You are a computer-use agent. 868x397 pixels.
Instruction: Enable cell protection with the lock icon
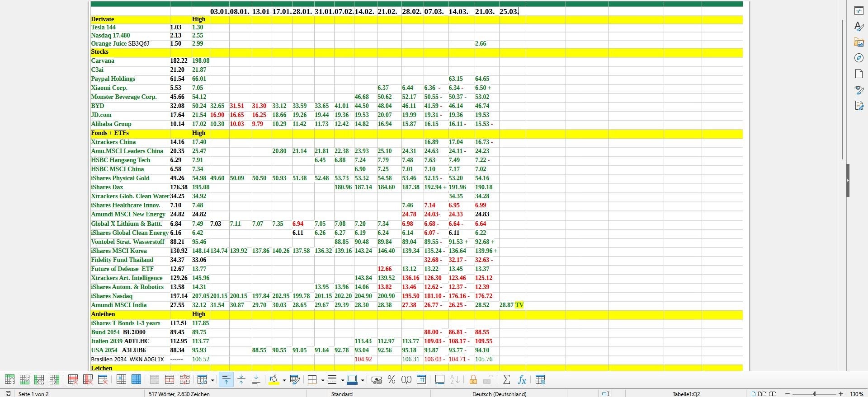click(473, 380)
